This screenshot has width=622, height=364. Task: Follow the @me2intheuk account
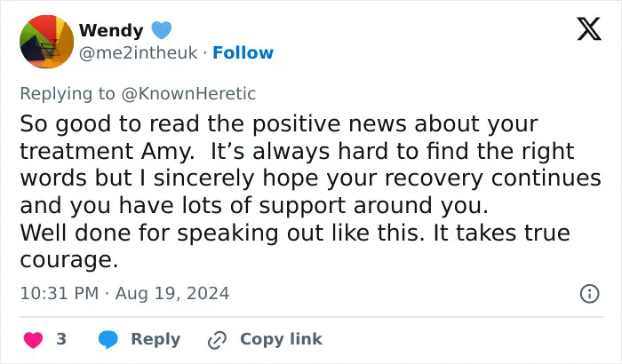[x=243, y=52]
